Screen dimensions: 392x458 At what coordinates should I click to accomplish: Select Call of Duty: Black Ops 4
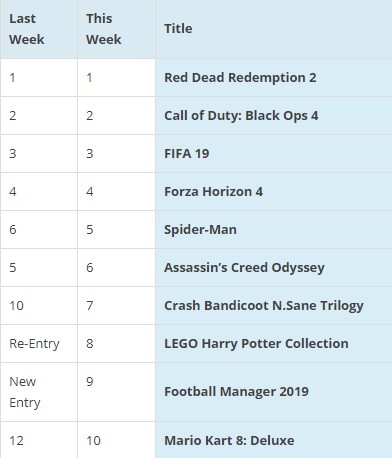pyautogui.click(x=241, y=116)
